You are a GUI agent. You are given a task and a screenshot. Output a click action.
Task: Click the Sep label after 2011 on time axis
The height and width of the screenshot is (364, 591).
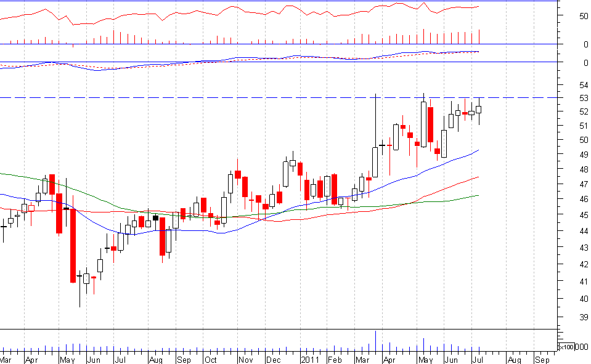pyautogui.click(x=542, y=360)
